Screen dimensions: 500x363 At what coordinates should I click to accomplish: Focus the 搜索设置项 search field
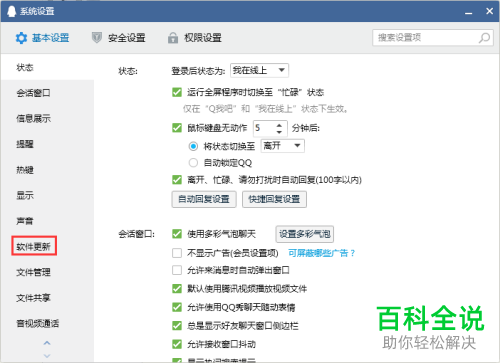click(433, 38)
